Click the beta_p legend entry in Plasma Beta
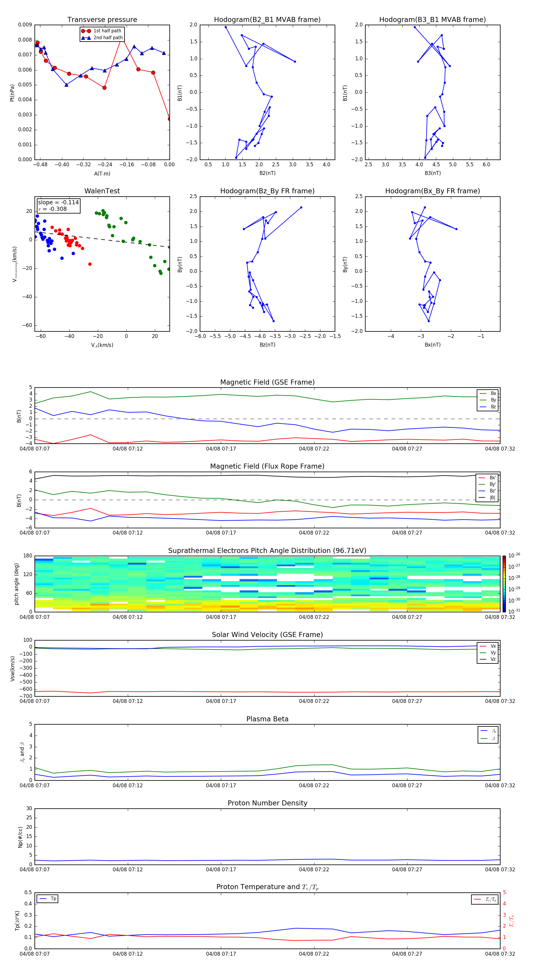The height and width of the screenshot is (980, 535). 488,731
